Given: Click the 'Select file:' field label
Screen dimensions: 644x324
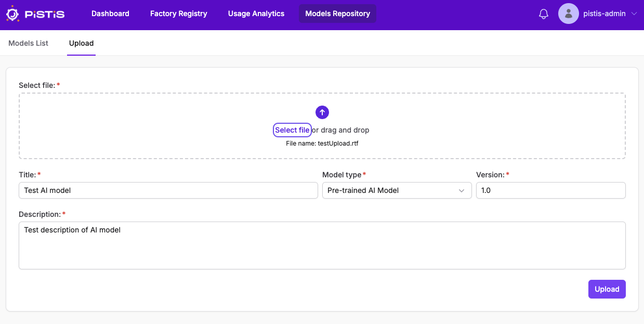Looking at the screenshot, I should [37, 85].
